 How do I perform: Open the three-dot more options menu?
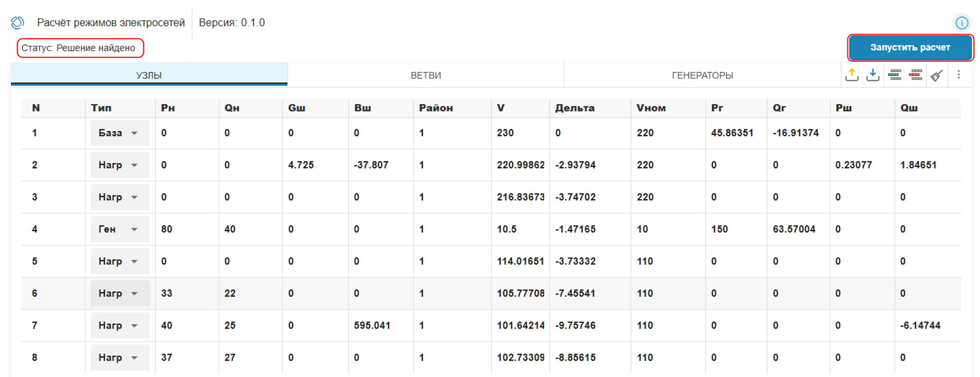958,75
